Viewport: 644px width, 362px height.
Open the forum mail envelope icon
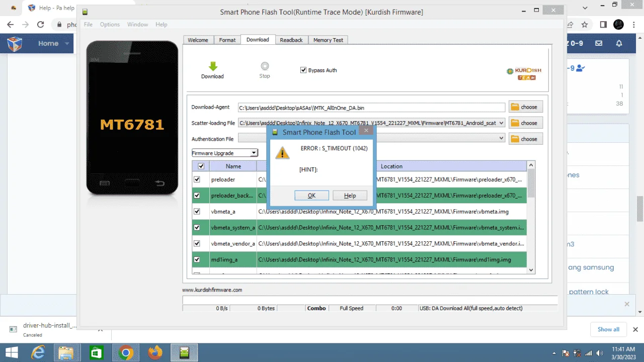click(599, 43)
